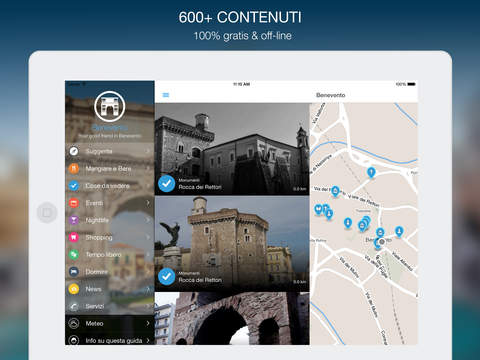The image size is (480, 360).
Task: Toggle checkmark on first Rocca dei Rettori
Action: [167, 183]
